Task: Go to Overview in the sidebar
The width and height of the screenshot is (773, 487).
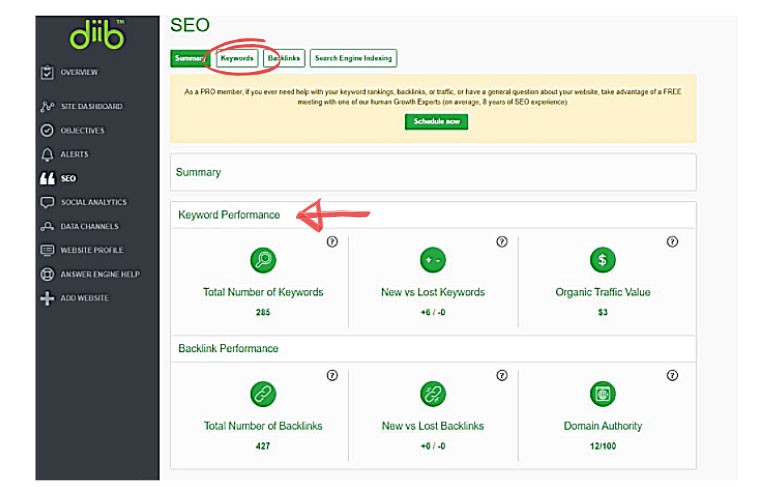Action: coord(79,72)
